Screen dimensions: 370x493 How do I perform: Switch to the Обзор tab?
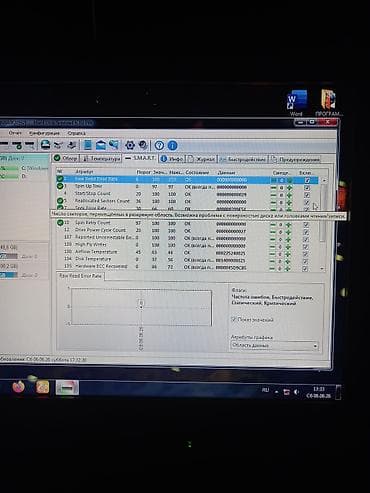click(x=66, y=158)
